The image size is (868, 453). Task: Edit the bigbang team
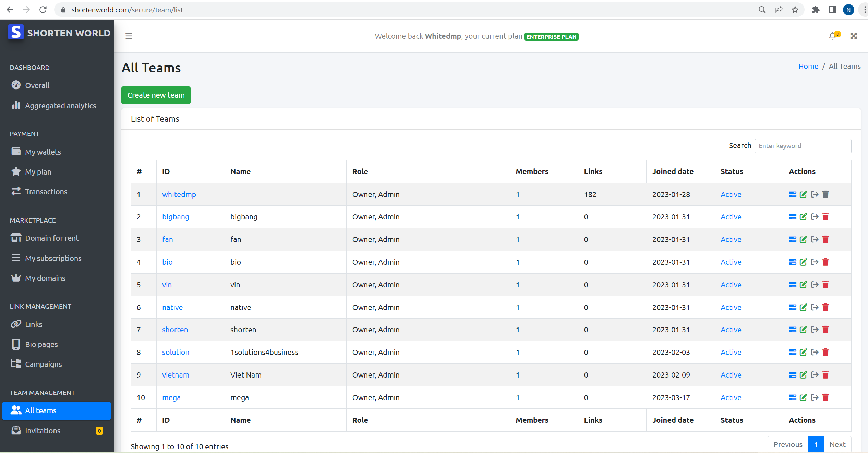click(803, 217)
